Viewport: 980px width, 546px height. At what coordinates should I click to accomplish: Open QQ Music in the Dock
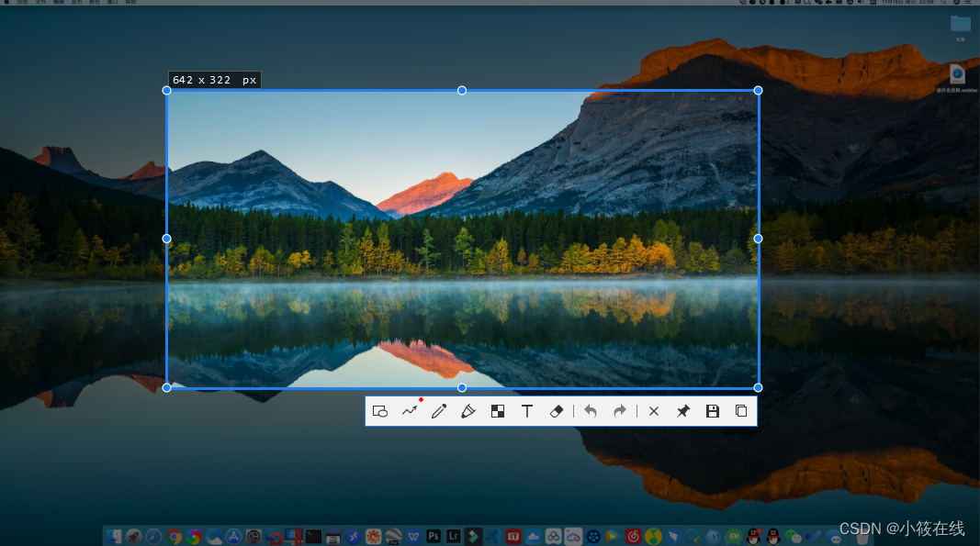click(x=653, y=536)
